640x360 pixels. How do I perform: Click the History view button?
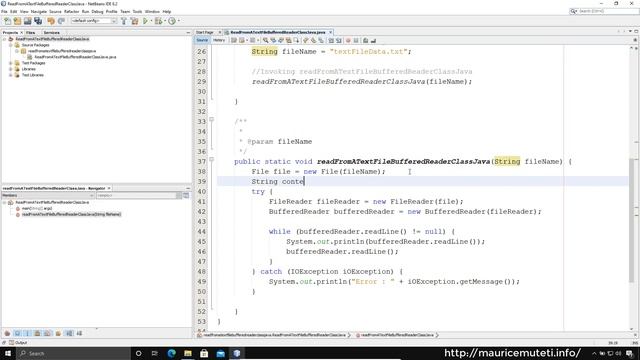click(x=219, y=40)
